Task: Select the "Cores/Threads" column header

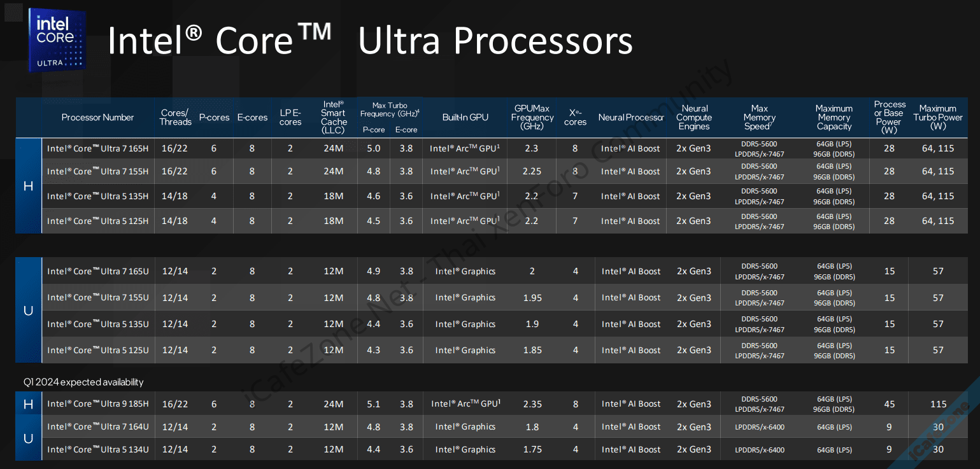Action: tap(175, 117)
